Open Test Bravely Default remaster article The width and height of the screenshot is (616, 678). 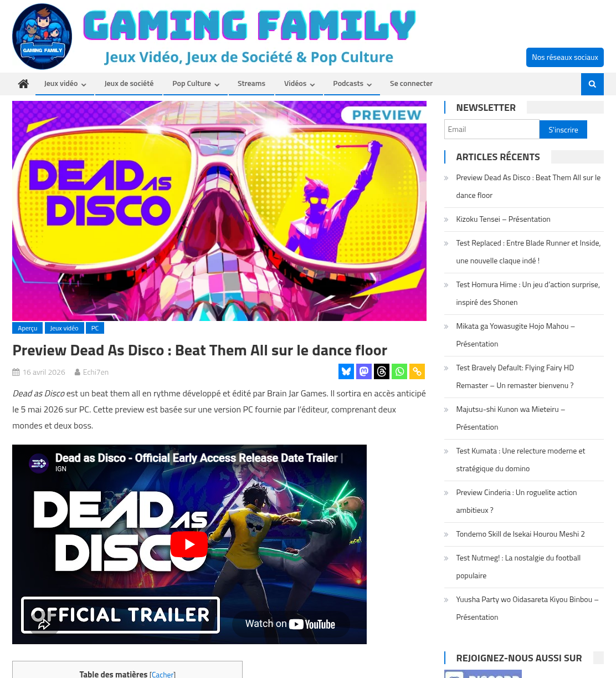515,376
